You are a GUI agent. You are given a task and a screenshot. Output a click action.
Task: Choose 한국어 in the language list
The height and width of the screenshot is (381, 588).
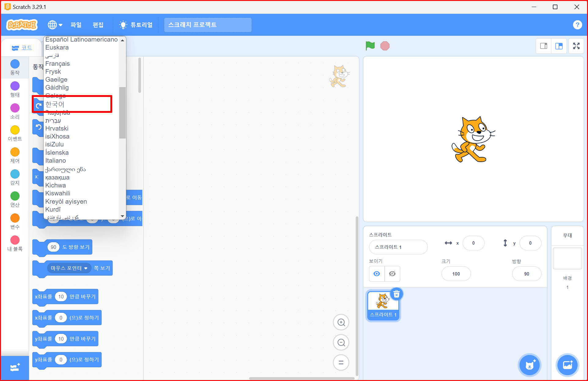pos(55,104)
